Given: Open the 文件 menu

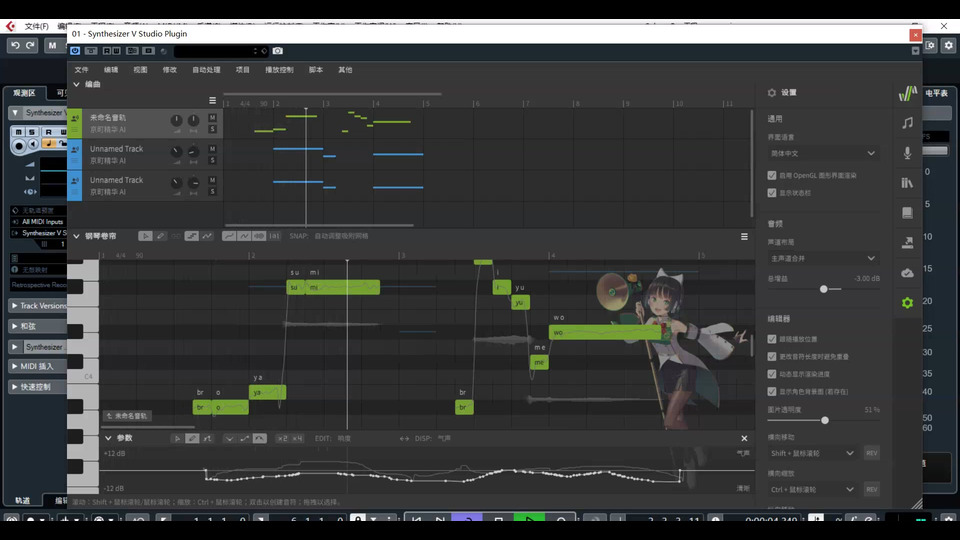Looking at the screenshot, I should coord(82,70).
